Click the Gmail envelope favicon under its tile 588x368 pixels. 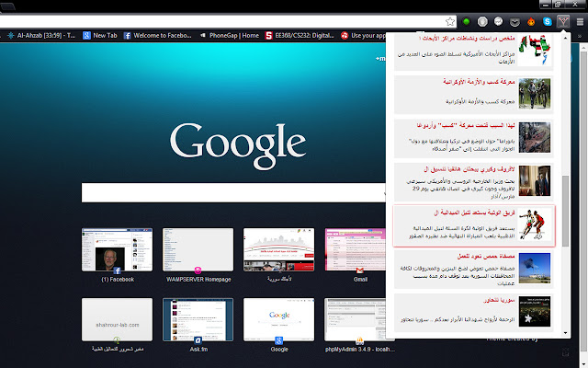click(359, 270)
